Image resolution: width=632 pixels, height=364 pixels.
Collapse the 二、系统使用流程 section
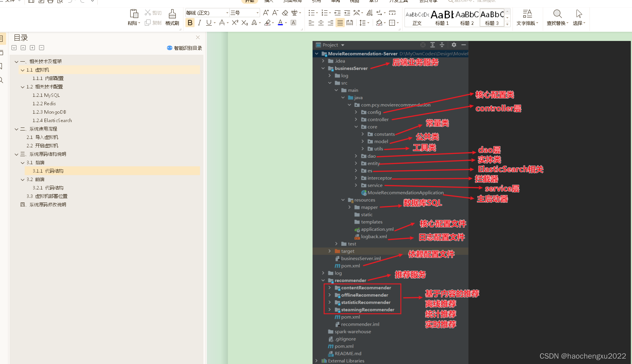click(x=16, y=129)
